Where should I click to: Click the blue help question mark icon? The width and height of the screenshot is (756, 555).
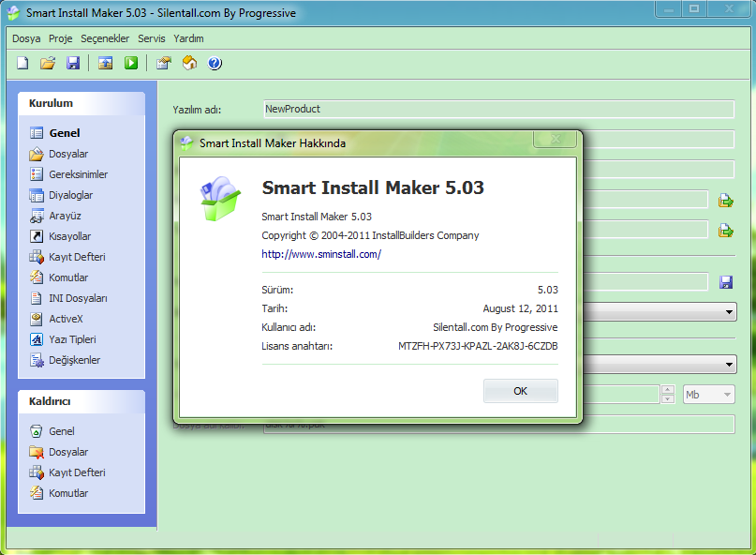(x=215, y=63)
